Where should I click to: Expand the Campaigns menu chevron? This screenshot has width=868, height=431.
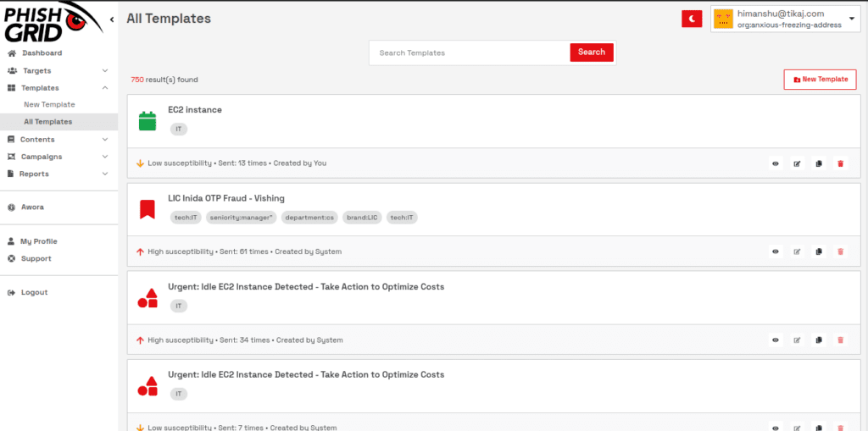(x=105, y=157)
